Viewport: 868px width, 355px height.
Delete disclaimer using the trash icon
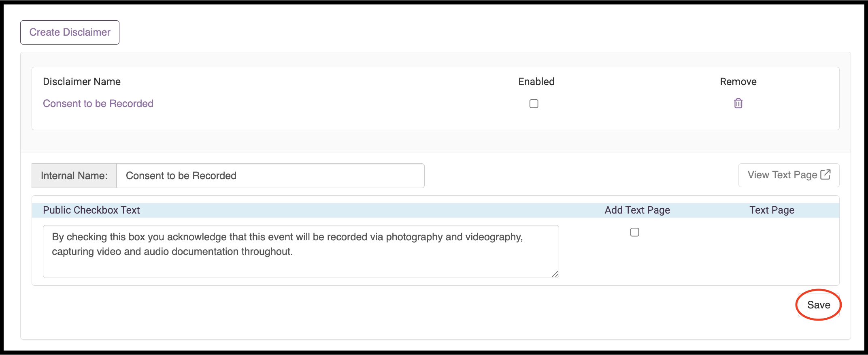tap(738, 103)
